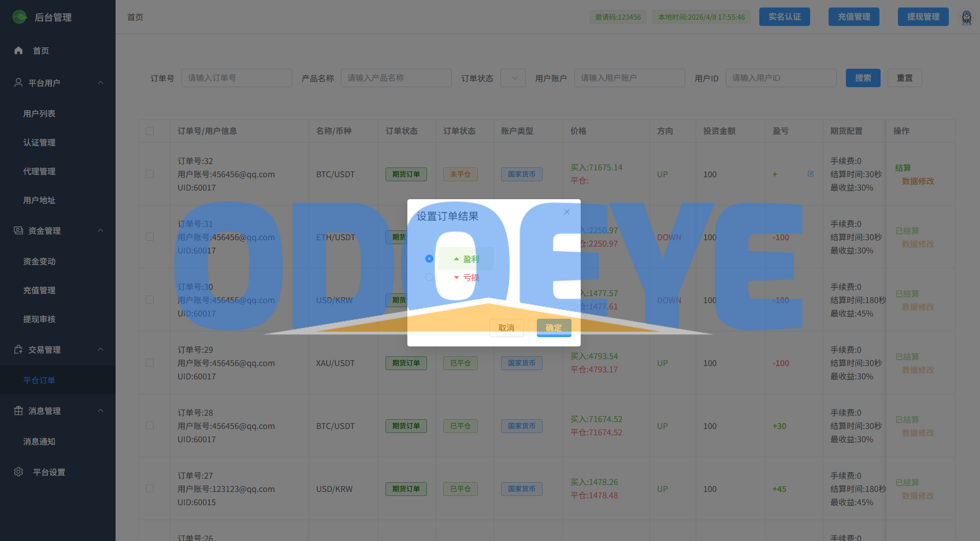Click the wallet icon beside 资金管理
Image resolution: width=980 pixels, height=541 pixels.
(18, 230)
